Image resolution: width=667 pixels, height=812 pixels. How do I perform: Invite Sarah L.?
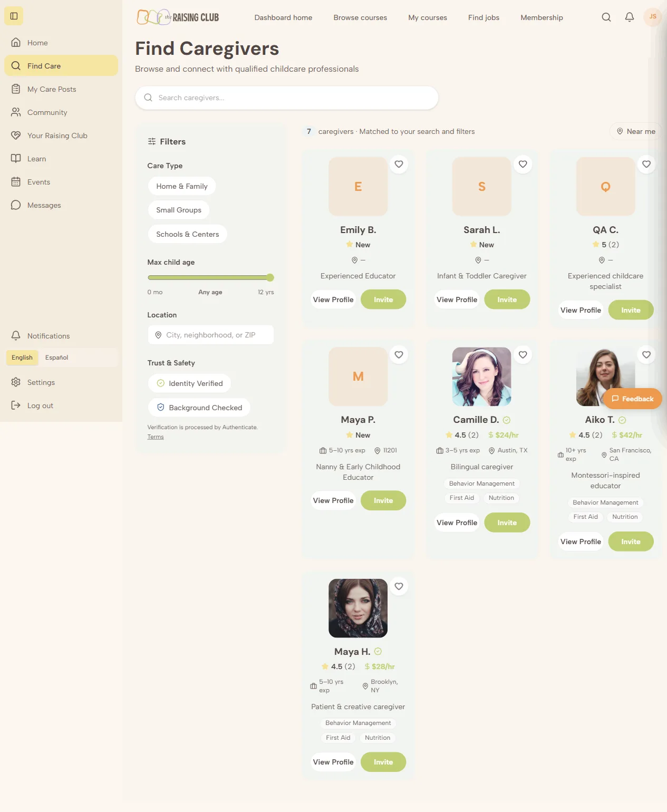[507, 299]
